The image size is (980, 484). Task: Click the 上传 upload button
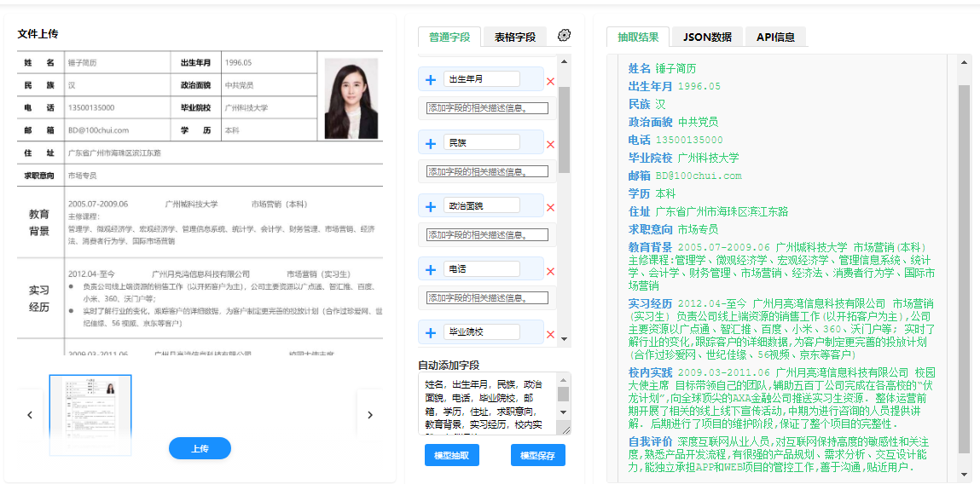click(x=200, y=448)
